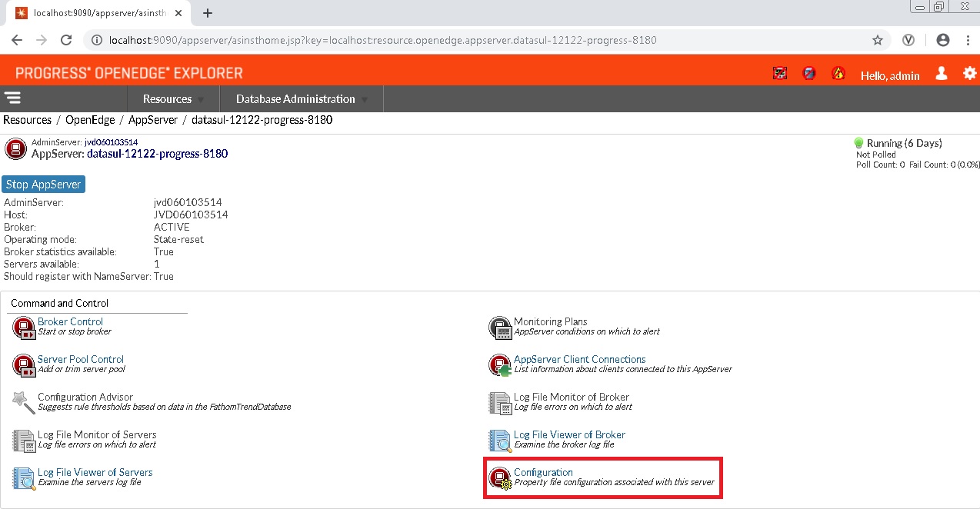Click the browser address bar URL
The height and width of the screenshot is (509, 980).
(383, 40)
